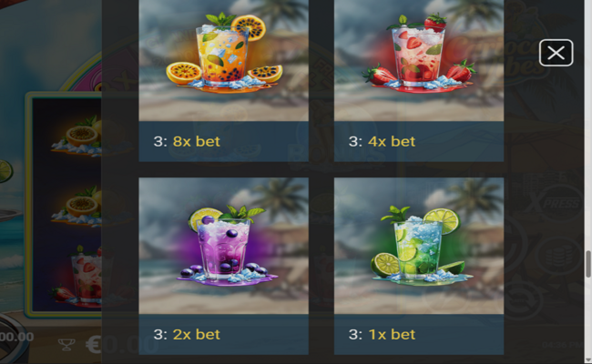592x364 pixels.
Task: Select the '3: 4x bet' payout label
Action: coord(382,141)
